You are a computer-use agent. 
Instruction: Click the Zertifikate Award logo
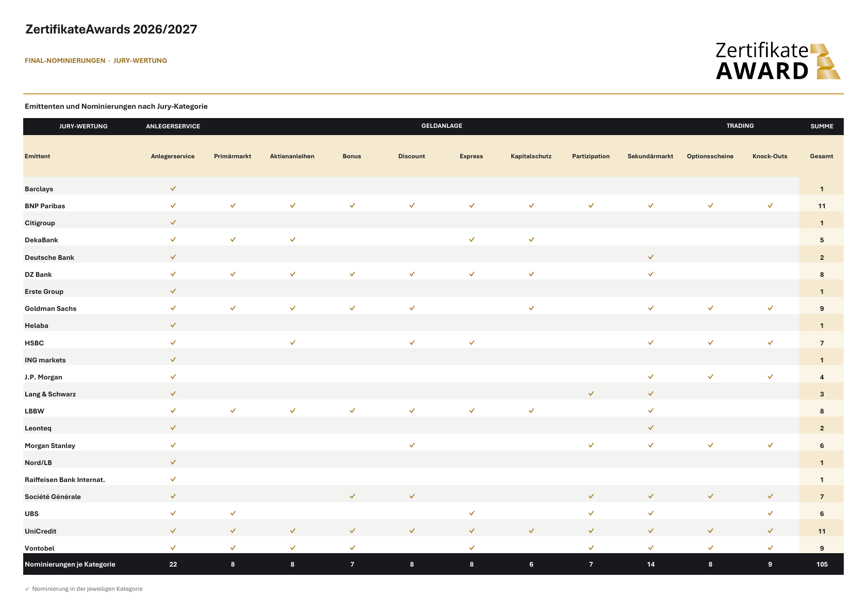pos(778,61)
